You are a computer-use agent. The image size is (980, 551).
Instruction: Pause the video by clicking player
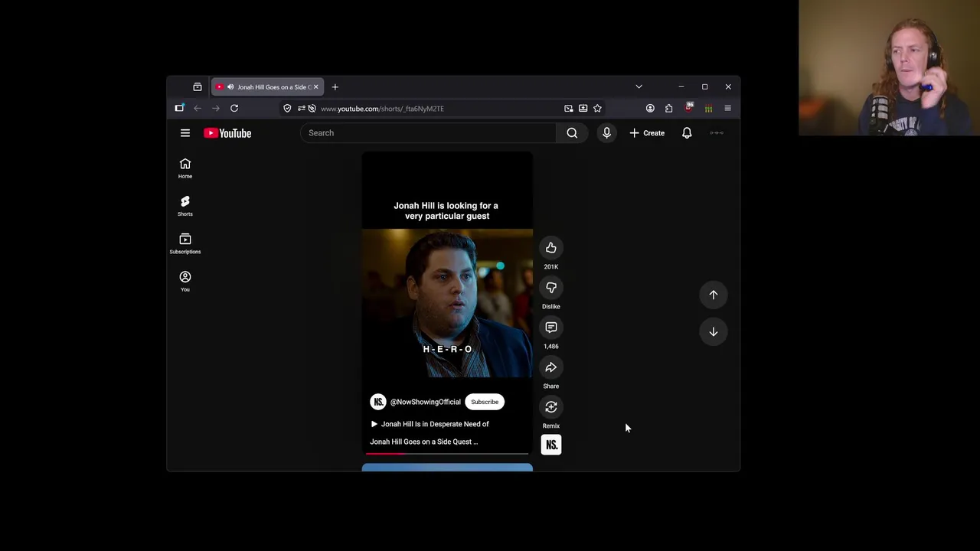point(447,303)
